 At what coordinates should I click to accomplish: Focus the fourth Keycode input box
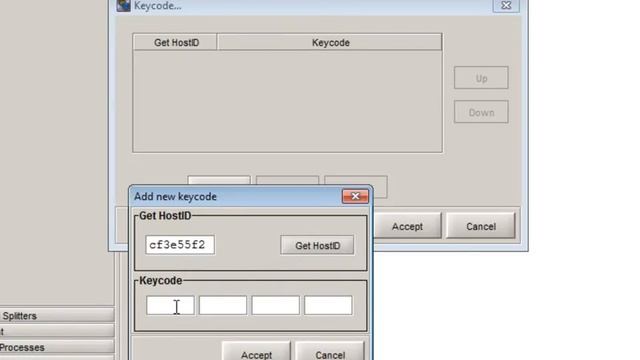click(328, 305)
